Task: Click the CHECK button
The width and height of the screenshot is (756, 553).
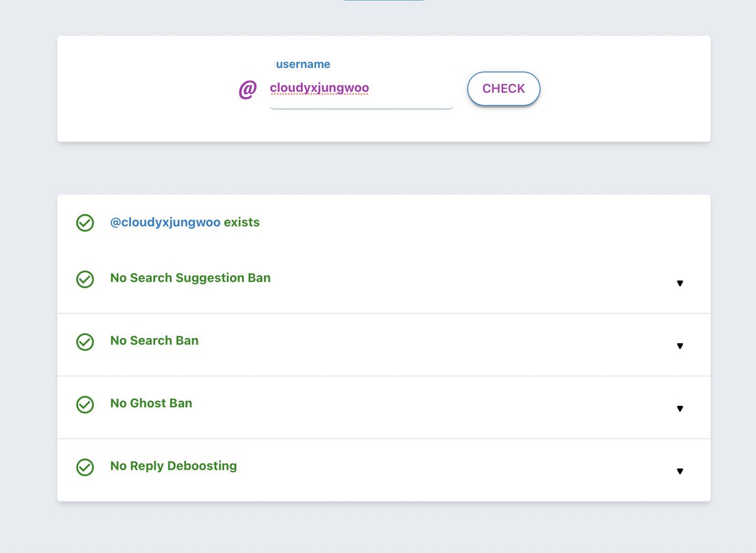Action: [503, 89]
